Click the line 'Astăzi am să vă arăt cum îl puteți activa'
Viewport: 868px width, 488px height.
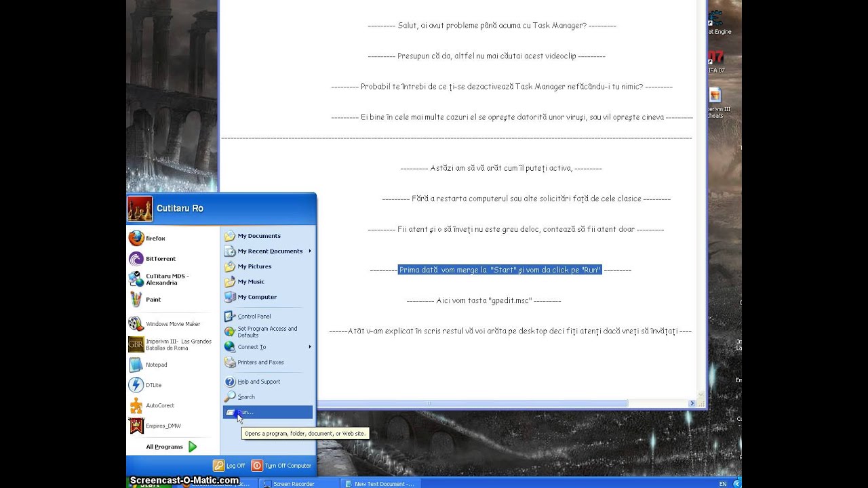(501, 168)
